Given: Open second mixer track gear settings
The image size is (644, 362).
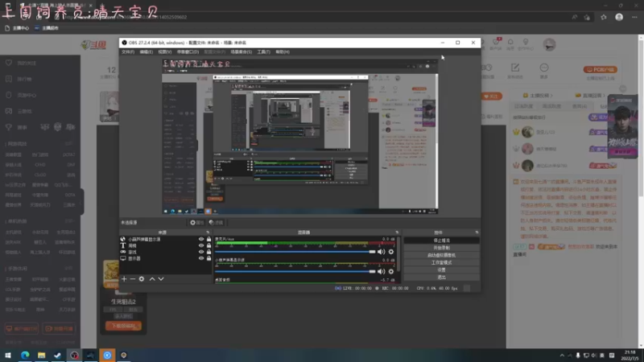Looking at the screenshot, I should [391, 271].
